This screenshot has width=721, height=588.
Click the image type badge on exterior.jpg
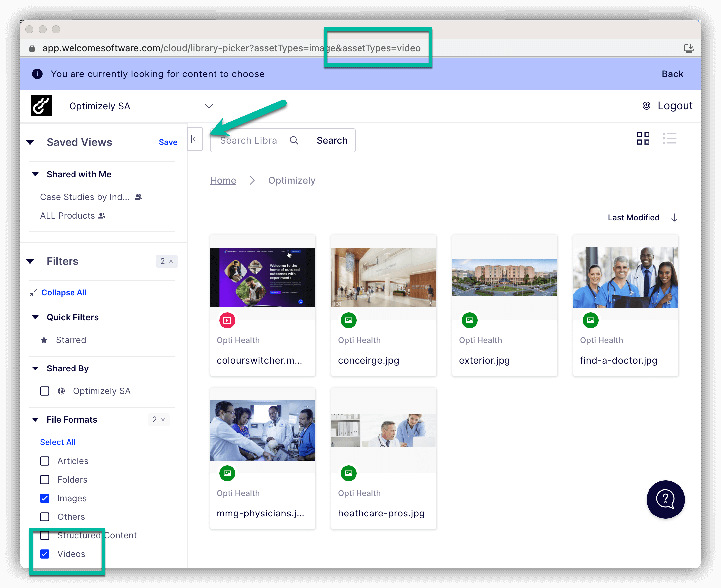point(469,320)
